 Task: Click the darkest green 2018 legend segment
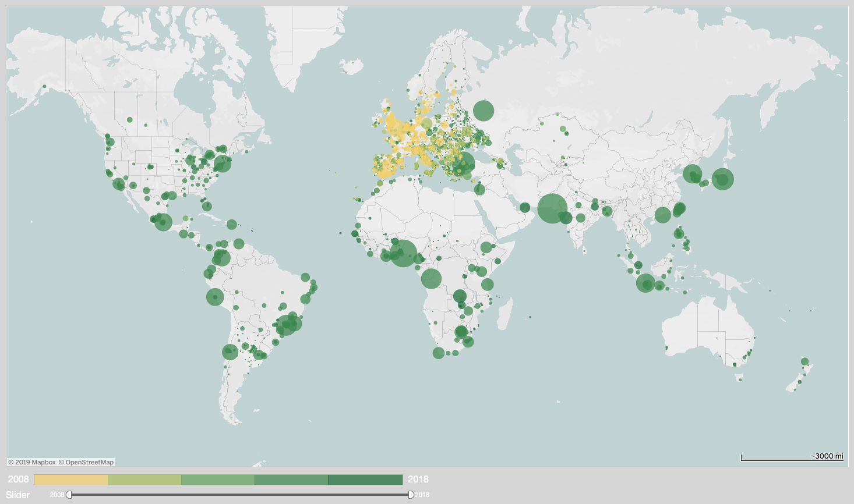pyautogui.click(x=364, y=480)
